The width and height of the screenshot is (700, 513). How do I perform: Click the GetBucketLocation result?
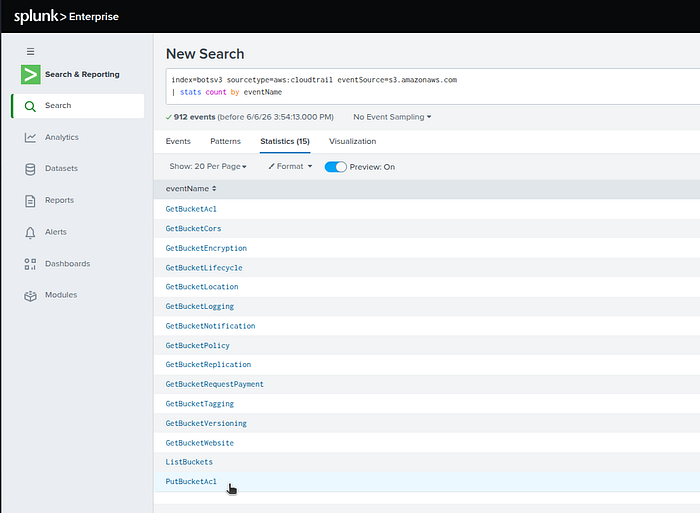[x=202, y=287]
